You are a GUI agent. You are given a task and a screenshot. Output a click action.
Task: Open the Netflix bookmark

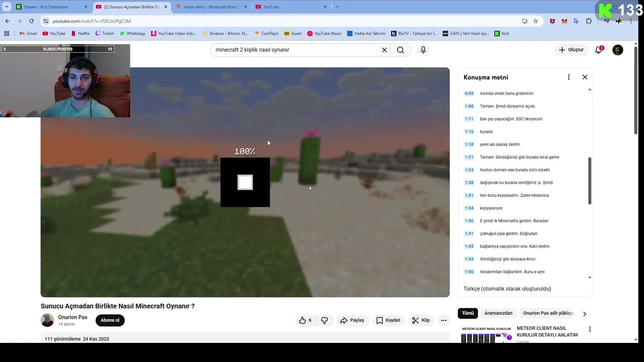80,34
